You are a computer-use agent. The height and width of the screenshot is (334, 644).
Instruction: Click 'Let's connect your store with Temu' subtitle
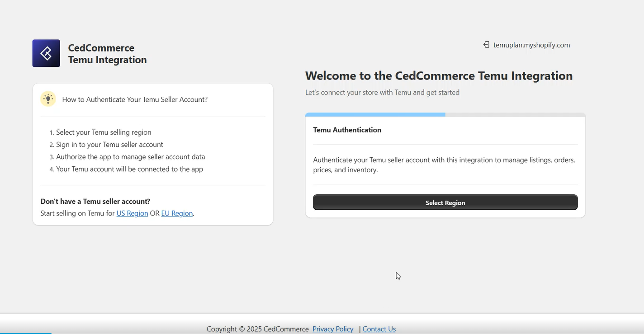382,92
